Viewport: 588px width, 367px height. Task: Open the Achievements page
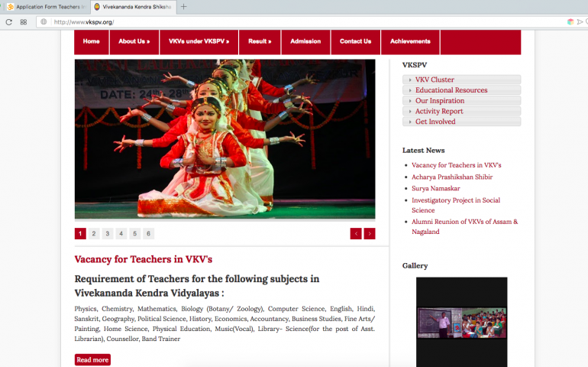tap(410, 42)
